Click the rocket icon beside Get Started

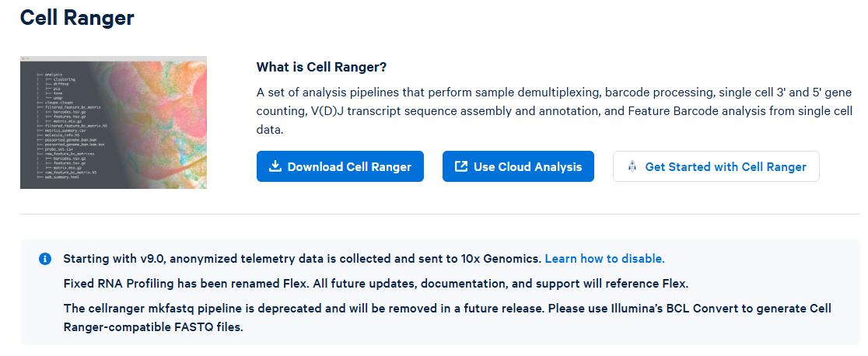click(632, 166)
